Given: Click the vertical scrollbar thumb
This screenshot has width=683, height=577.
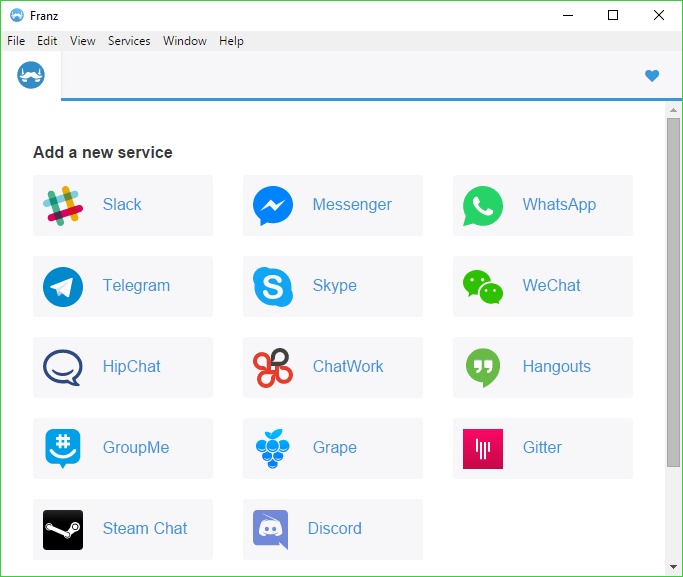Looking at the screenshot, I should pos(673,293).
